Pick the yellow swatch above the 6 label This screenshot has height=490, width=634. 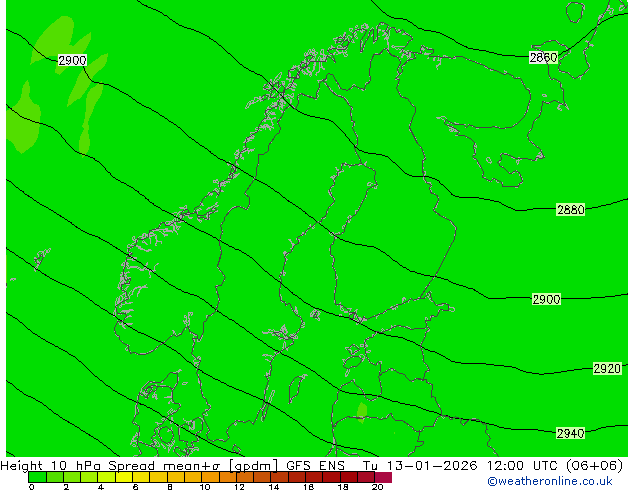141,477
